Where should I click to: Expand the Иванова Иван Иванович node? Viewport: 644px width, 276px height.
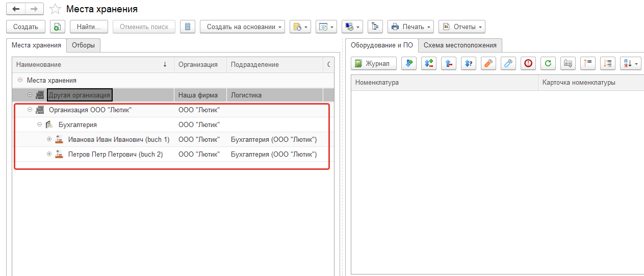pos(49,139)
